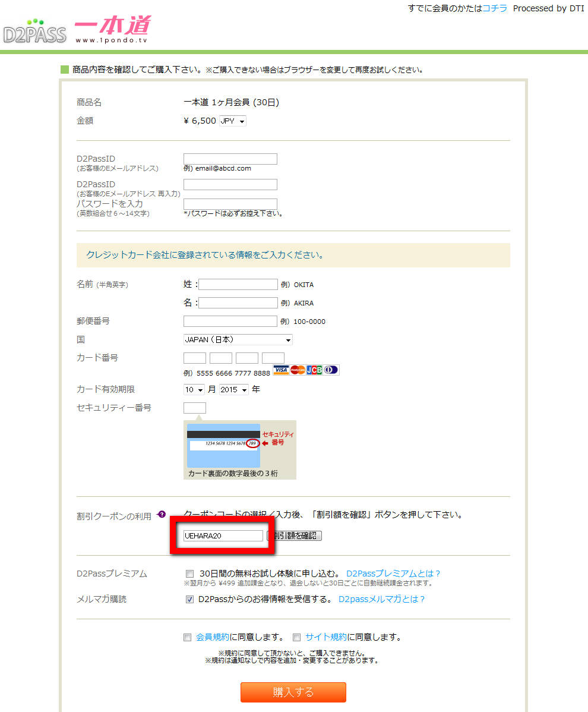Screen dimensions: 588x712
Task: Click the Diners Club card icon
Action: (x=330, y=370)
